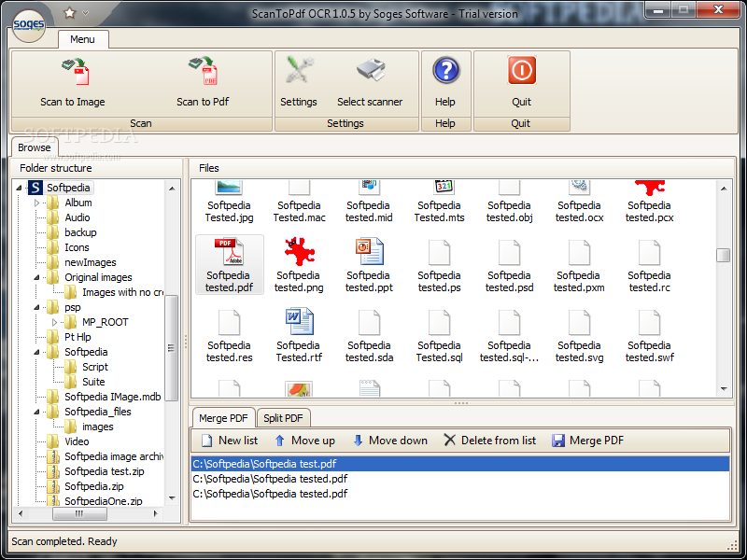The width and height of the screenshot is (747, 560).
Task: Click the red Quit power icon
Action: coord(522,71)
